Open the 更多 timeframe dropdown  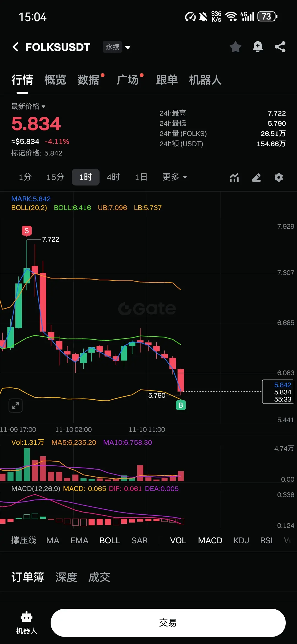tap(175, 177)
